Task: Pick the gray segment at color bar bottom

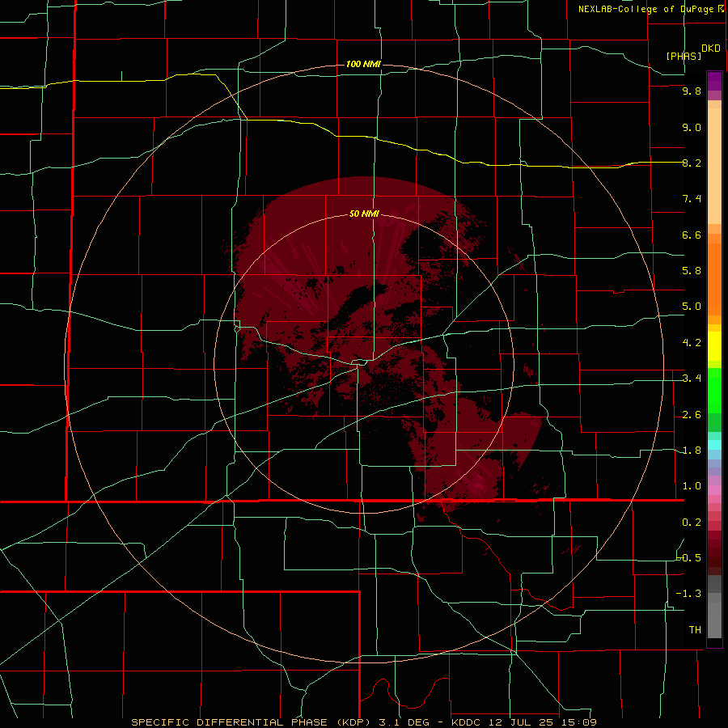Action: (714, 620)
